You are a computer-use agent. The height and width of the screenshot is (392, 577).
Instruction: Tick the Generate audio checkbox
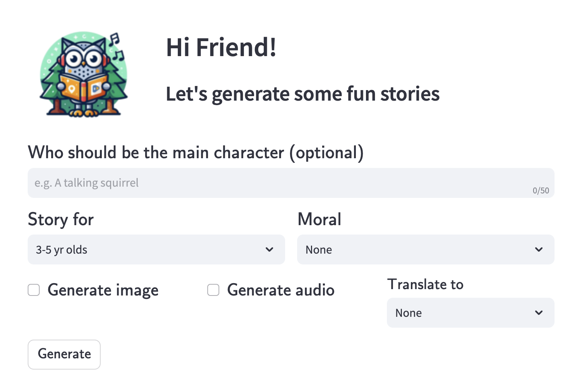[x=213, y=290]
